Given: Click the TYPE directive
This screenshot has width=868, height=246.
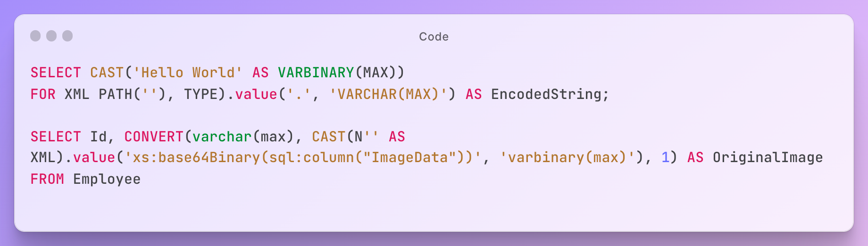Looking at the screenshot, I should (201, 94).
